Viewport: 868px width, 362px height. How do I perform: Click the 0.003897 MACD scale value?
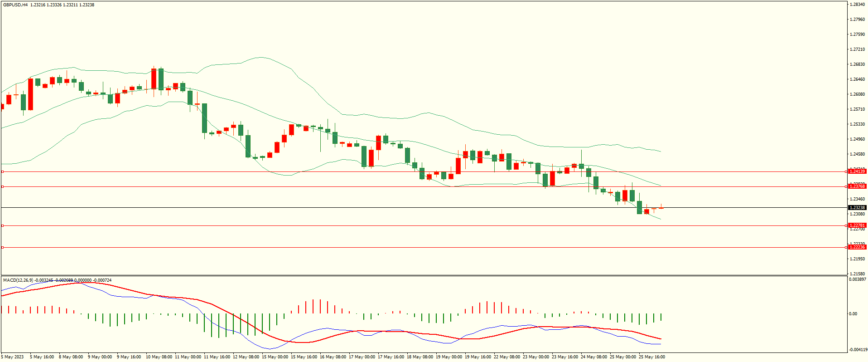point(858,279)
